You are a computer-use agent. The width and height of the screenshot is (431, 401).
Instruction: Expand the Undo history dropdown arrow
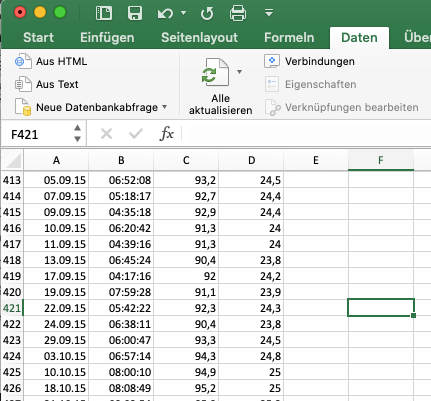coord(183,13)
